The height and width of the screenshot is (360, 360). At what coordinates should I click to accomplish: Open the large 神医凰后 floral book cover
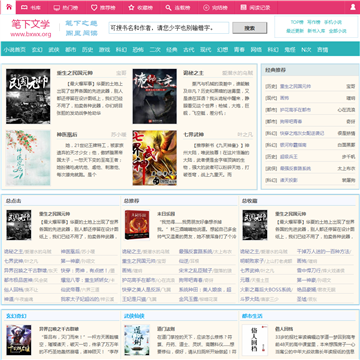pos(28,158)
